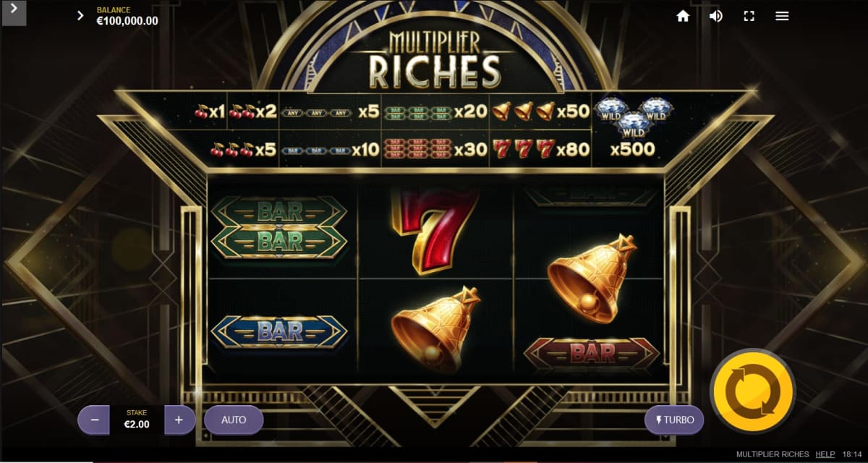Open the Auto spin options

(x=234, y=420)
